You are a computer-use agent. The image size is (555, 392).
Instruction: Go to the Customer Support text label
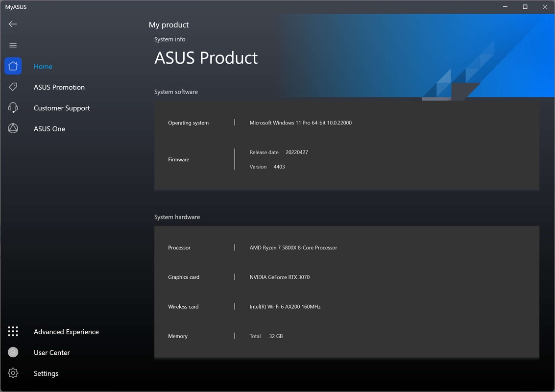click(x=62, y=108)
